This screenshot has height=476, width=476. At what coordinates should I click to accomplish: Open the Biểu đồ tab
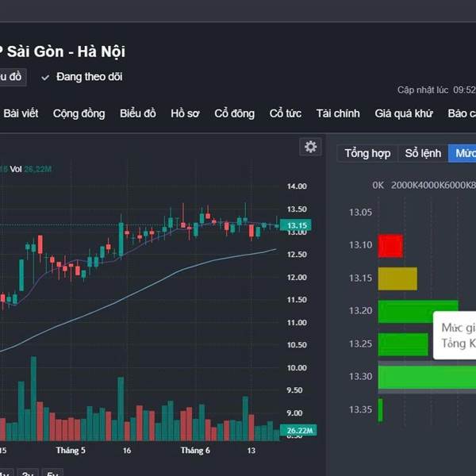pyautogui.click(x=138, y=113)
